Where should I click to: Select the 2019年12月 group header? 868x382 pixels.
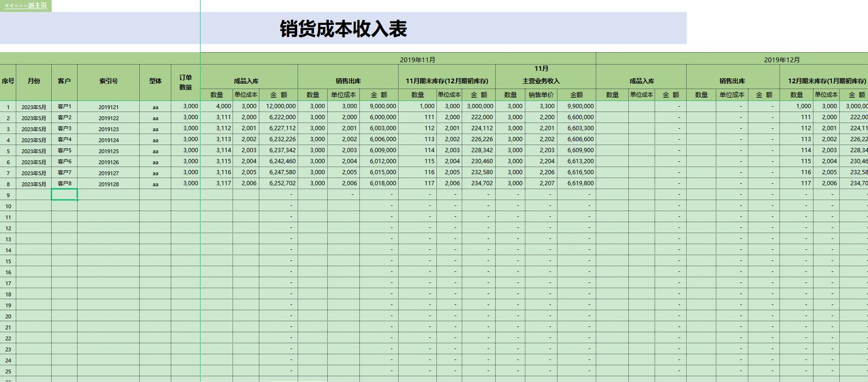782,60
